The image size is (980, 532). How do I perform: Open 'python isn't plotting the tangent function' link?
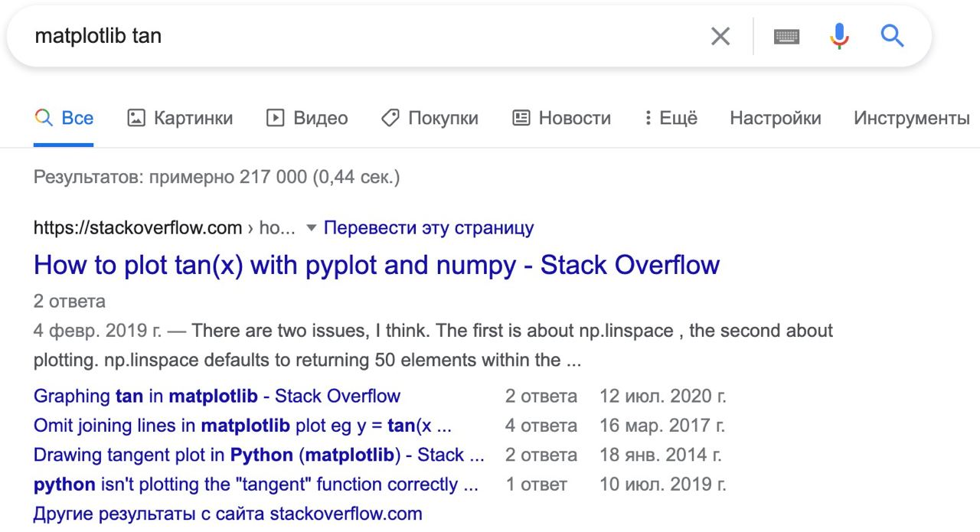tap(256, 484)
